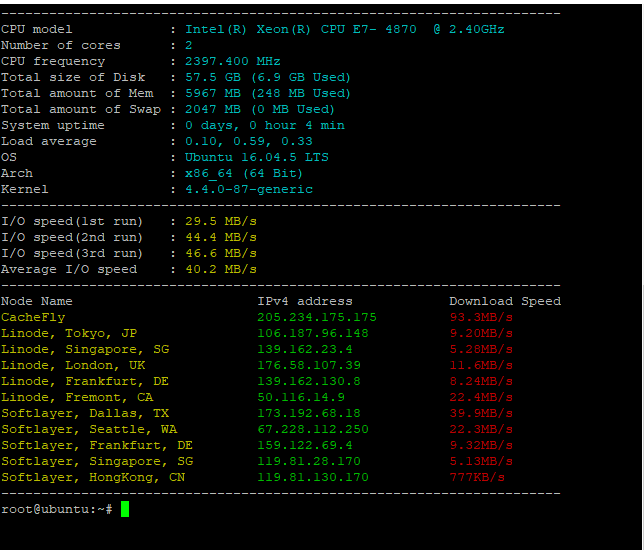The image size is (644, 550).
Task: Click Fremont download speed 22.4MB/s
Action: [x=481, y=397]
